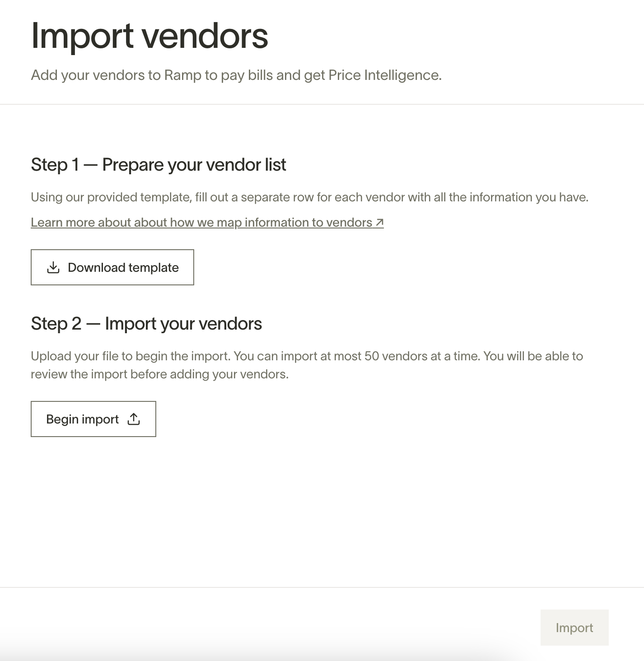
Task: Click the Step 1 Prepare your vendor list heading
Action: click(159, 164)
